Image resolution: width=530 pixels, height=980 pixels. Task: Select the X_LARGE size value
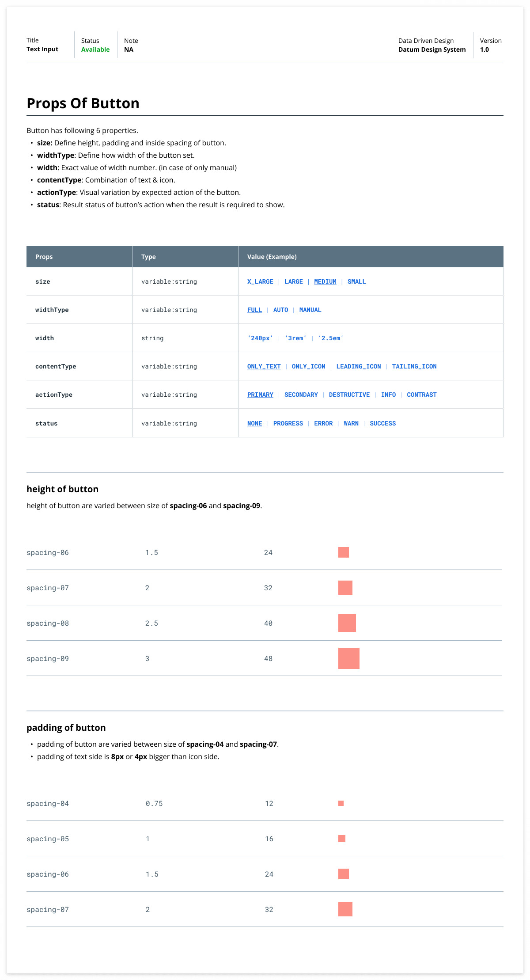click(260, 281)
